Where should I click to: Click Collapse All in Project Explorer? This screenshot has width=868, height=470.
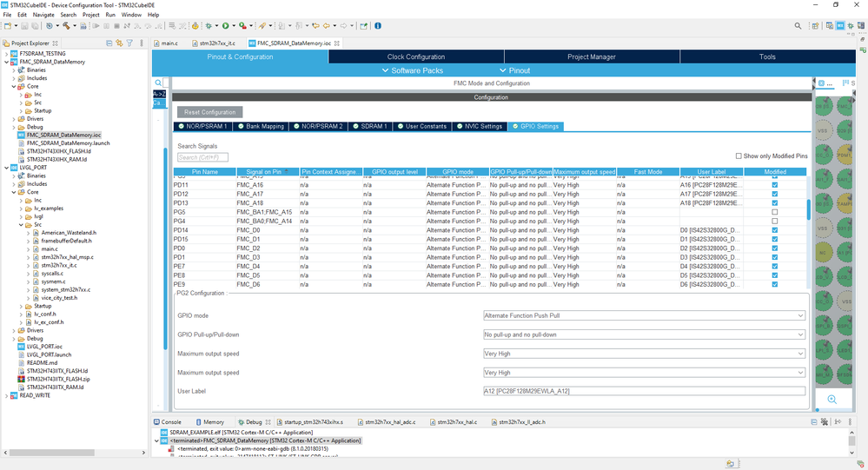[109, 43]
